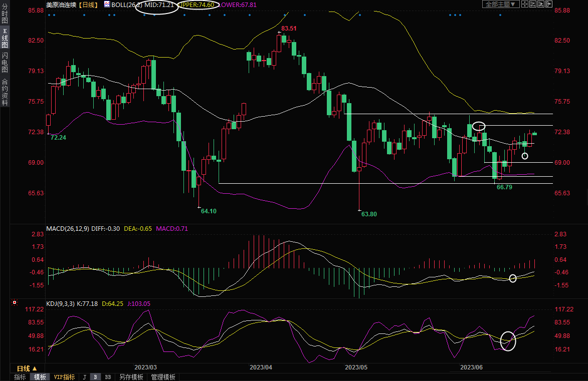This screenshot has height=381, width=588.
Task: Toggle the B template button
Action: [95, 377]
